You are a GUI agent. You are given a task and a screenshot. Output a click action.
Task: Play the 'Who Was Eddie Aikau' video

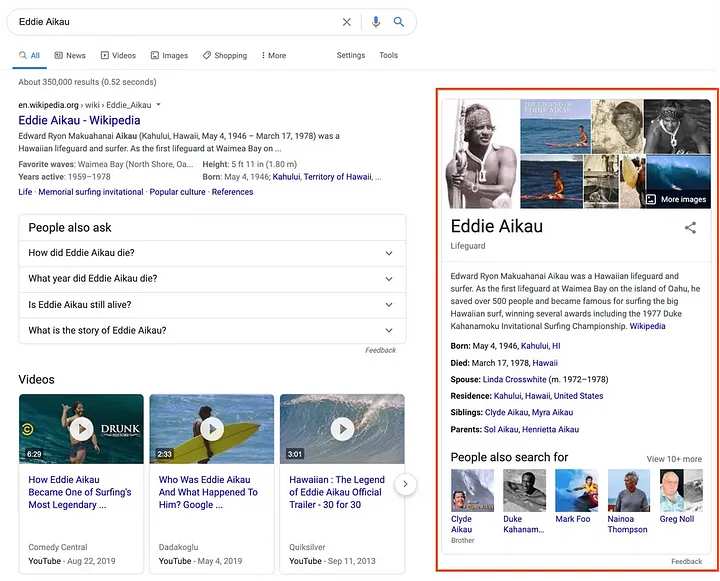pyautogui.click(x=211, y=429)
